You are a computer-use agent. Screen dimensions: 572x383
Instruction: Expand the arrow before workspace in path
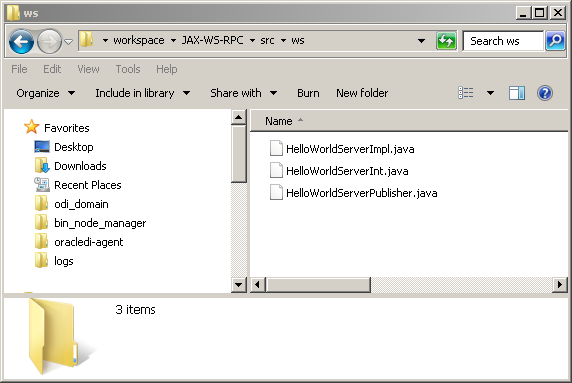105,40
